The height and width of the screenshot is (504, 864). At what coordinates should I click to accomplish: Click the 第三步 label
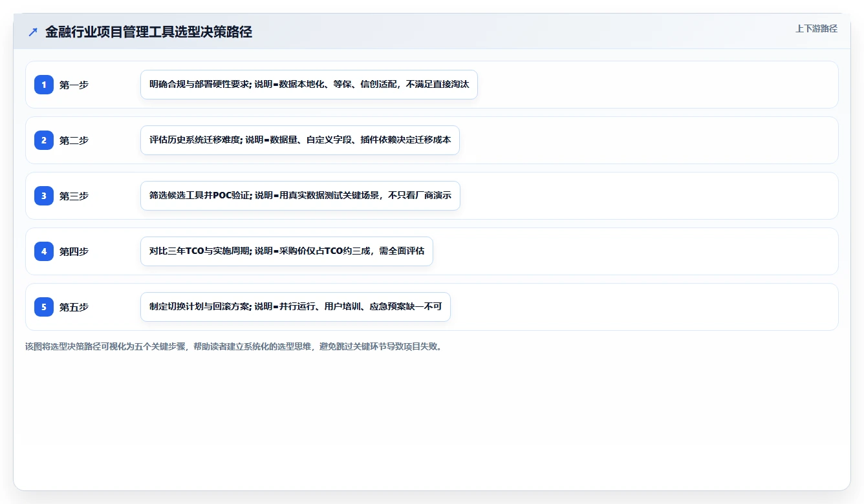point(74,196)
